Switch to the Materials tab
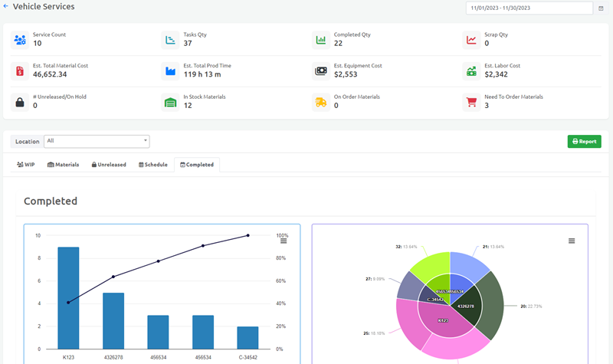 (64, 165)
